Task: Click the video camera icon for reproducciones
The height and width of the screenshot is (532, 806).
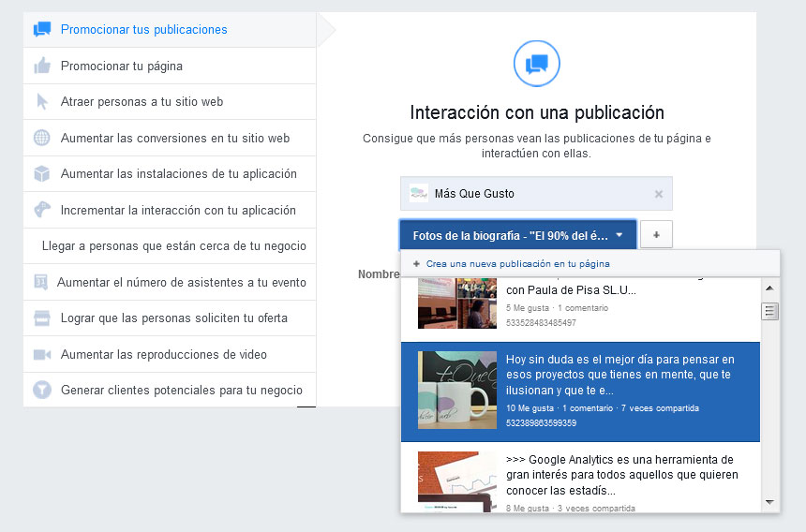Action: [41, 354]
